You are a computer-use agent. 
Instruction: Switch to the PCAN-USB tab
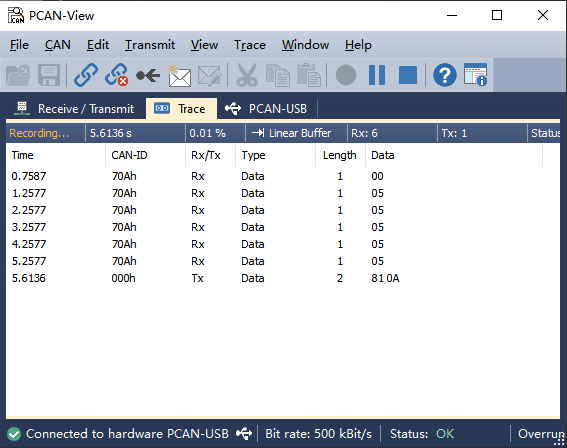(267, 109)
